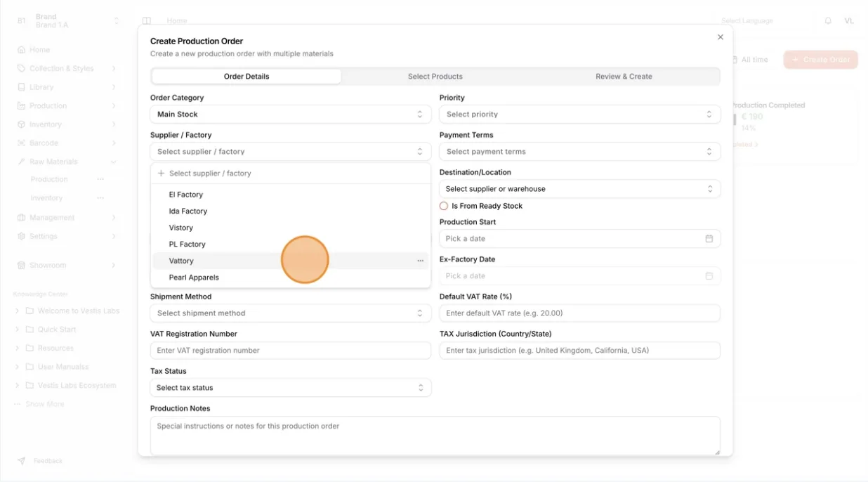Open the three-dot menu on the Vattory row
The width and height of the screenshot is (868, 482).
(420, 261)
